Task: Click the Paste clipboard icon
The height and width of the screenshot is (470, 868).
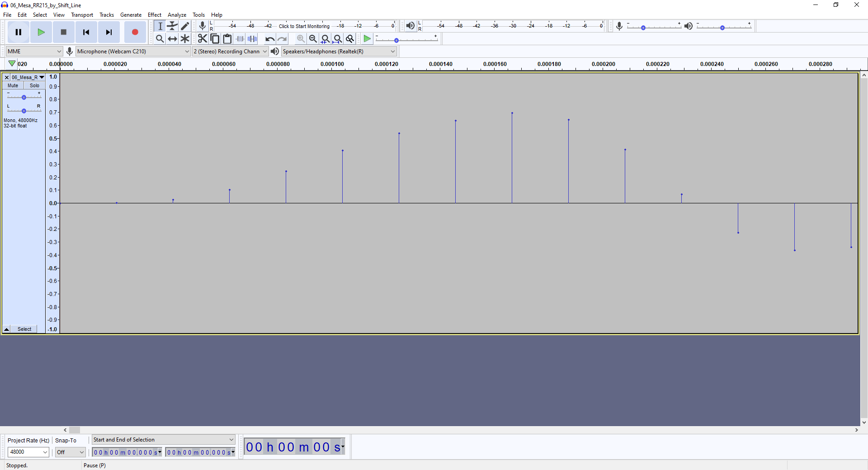Action: [x=227, y=39]
